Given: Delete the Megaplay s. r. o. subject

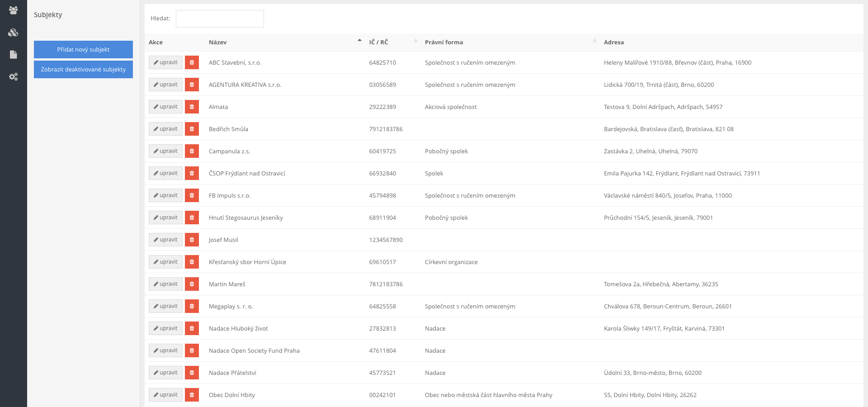Looking at the screenshot, I should point(192,306).
